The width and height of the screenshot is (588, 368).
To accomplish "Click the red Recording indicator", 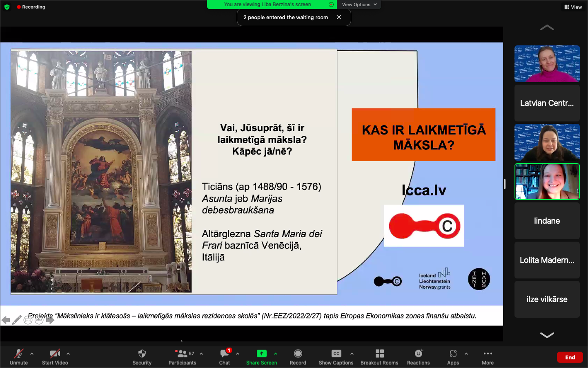I will pyautogui.click(x=31, y=7).
